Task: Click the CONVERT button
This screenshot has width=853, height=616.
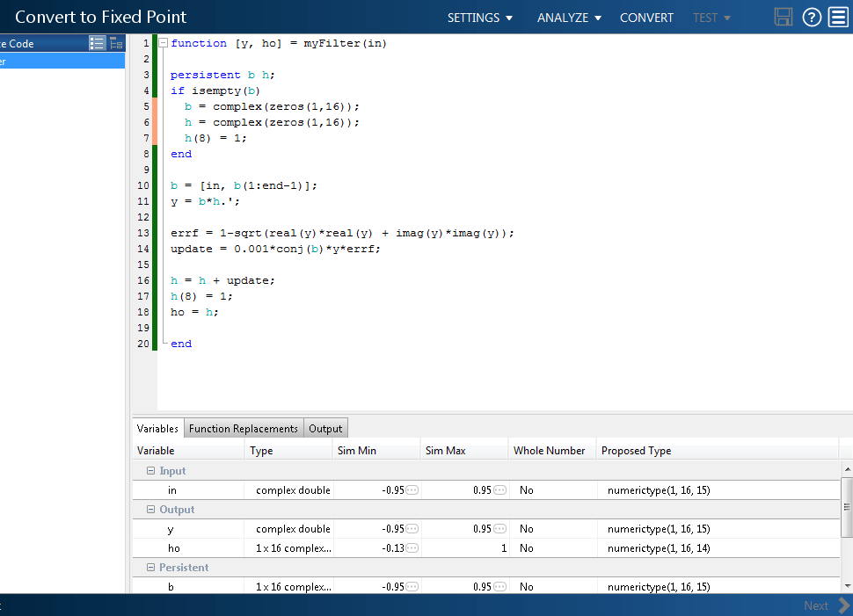Action: pos(646,18)
